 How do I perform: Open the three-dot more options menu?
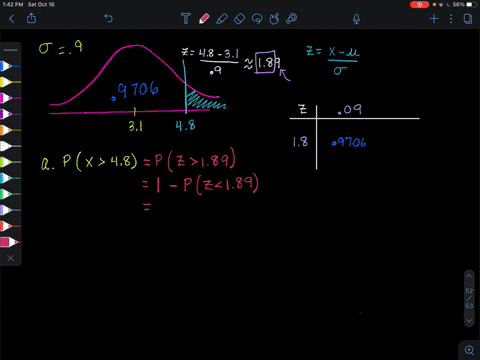click(451, 19)
